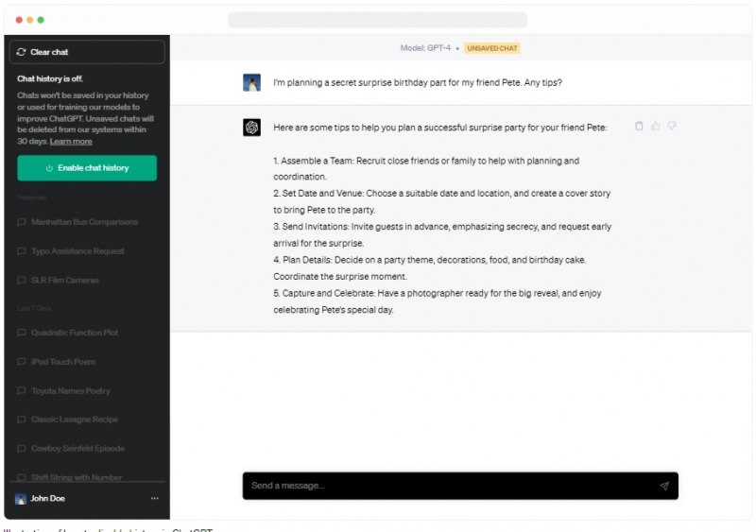This screenshot has width=756, height=532.
Task: Open the Quadratic Function Plot chat
Action: 75,333
